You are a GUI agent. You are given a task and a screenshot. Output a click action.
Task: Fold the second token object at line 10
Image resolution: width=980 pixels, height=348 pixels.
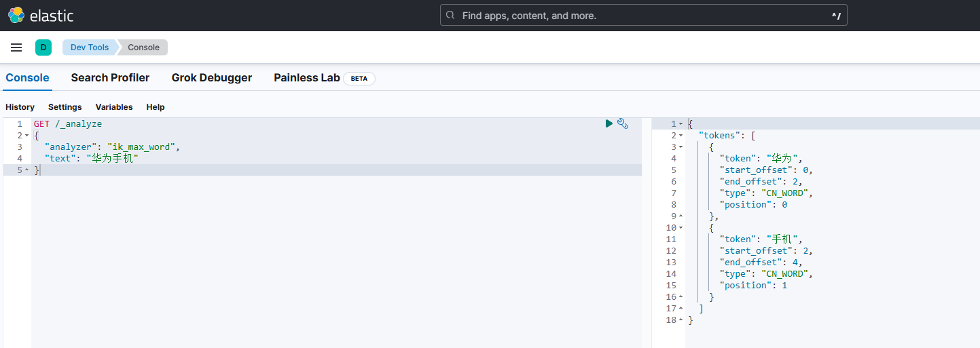[680, 228]
